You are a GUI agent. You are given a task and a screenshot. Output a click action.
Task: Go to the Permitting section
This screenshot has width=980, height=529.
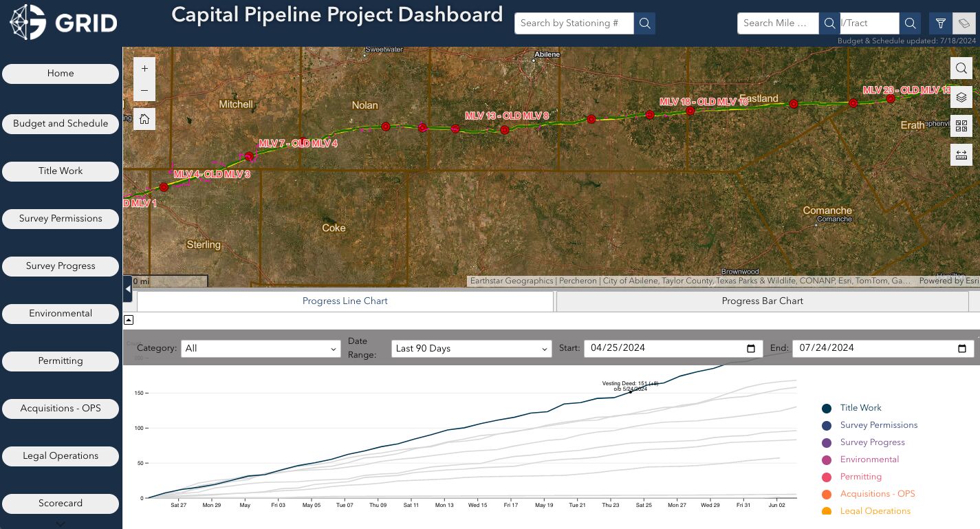coord(61,361)
